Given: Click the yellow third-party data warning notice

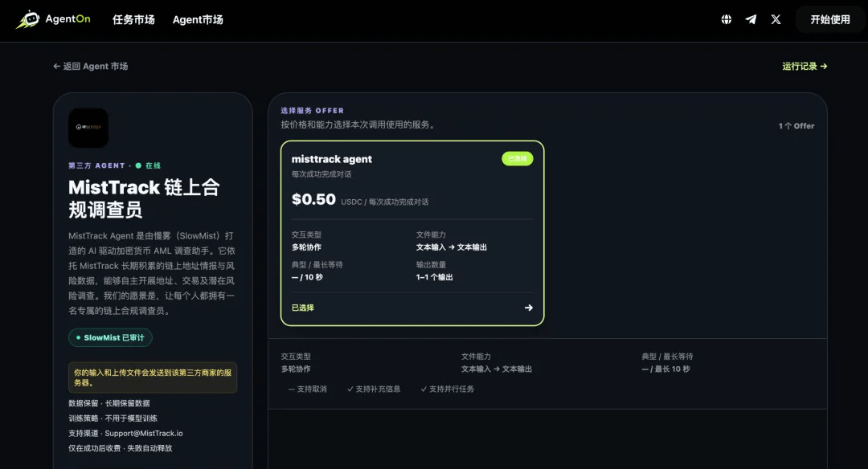Looking at the screenshot, I should pos(153,377).
